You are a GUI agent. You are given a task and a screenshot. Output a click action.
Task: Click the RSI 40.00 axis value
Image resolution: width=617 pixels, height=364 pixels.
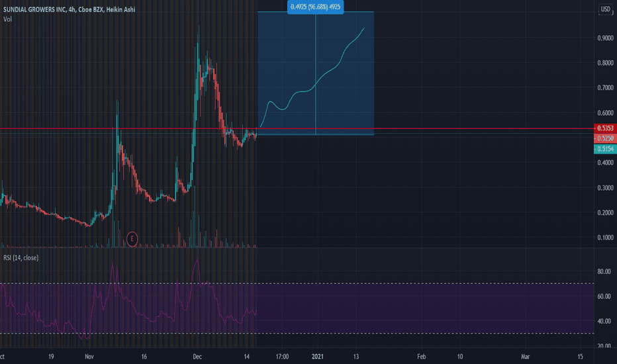(604, 321)
